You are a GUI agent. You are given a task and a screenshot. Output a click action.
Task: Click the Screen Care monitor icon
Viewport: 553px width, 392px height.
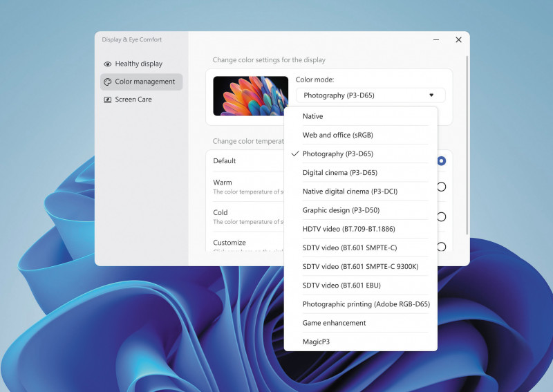point(107,100)
